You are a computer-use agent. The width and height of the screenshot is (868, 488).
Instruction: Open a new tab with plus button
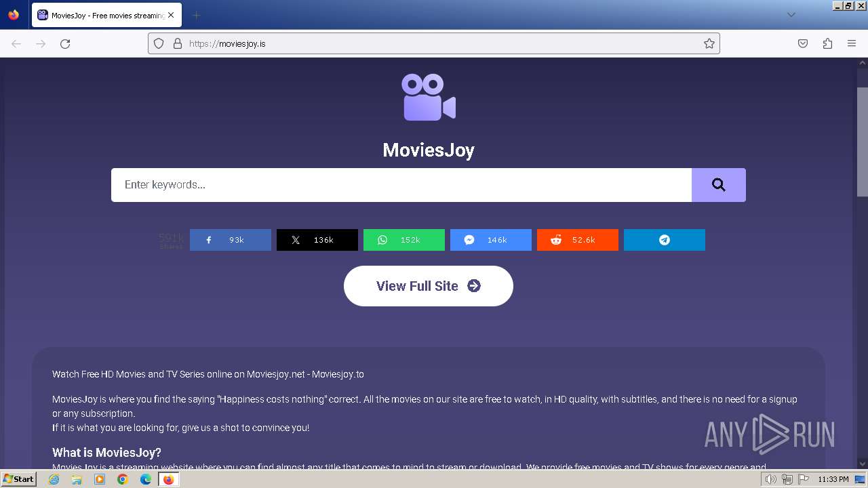(x=197, y=15)
